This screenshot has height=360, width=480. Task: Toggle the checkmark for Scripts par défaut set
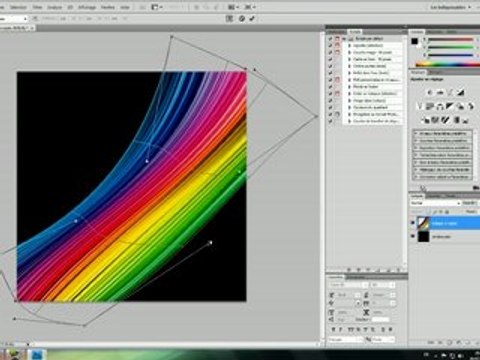[x=330, y=39]
